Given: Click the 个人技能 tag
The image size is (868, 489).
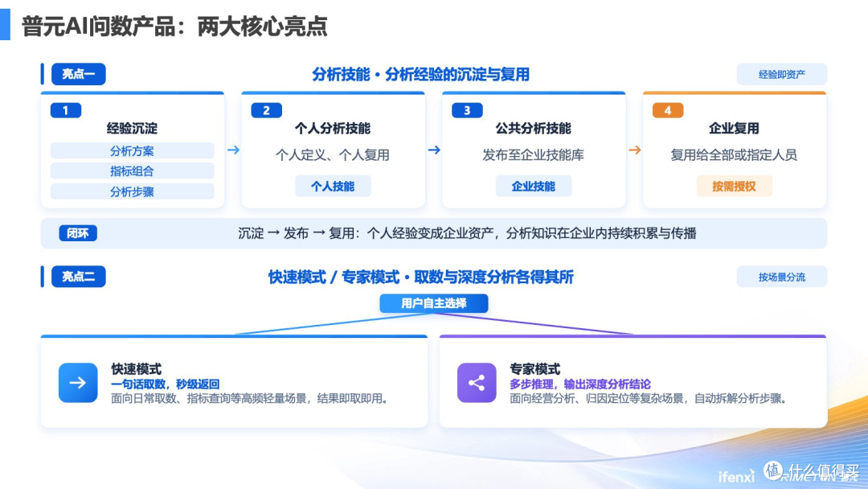Looking at the screenshot, I should click(333, 186).
